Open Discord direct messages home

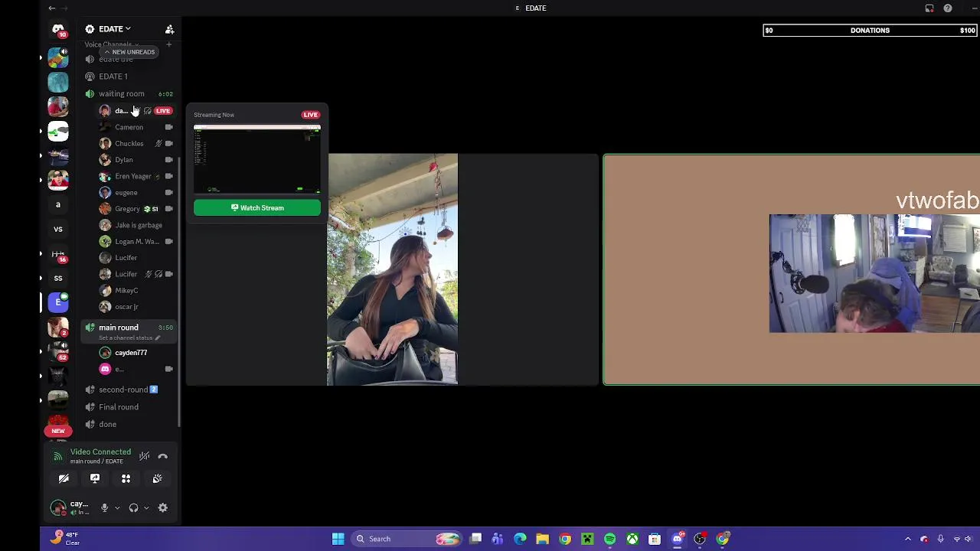pos(58,30)
